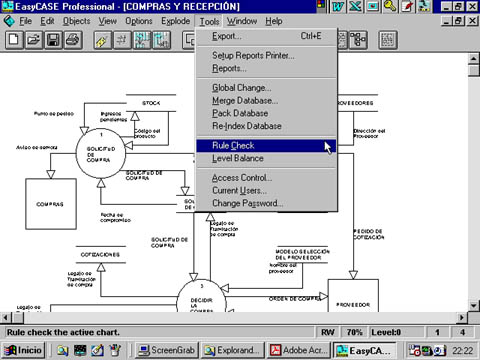Viewport: 480px width, 360px height.
Task: Click the yellow lightning bolt toolbar icon
Action: click(102, 40)
